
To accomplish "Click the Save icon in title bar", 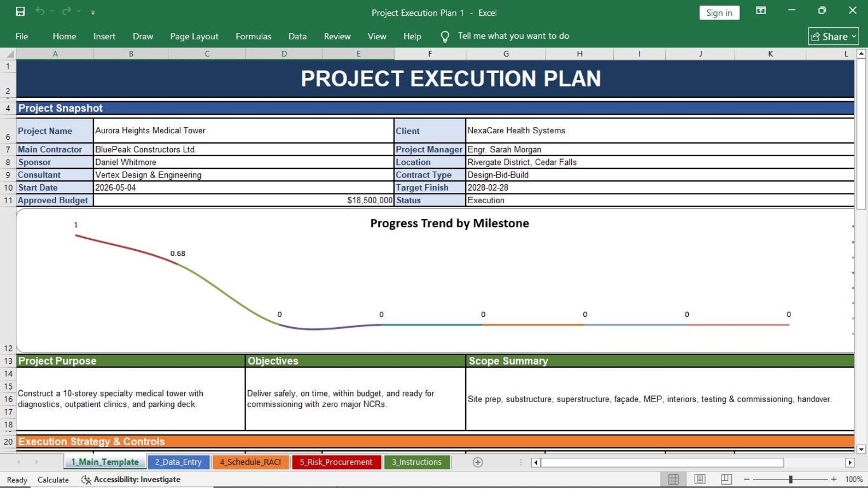I will [x=20, y=11].
